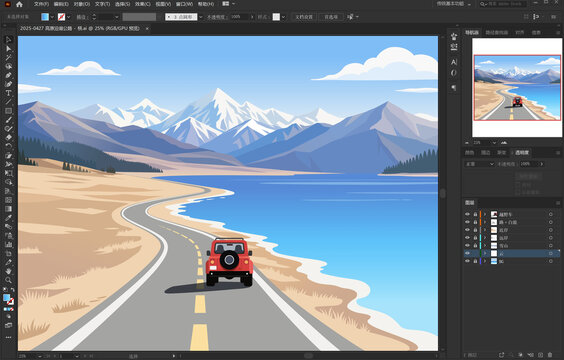Click the Navigator preview thumbnail
Image resolution: width=564 pixels, height=360 pixels.
pos(517,87)
